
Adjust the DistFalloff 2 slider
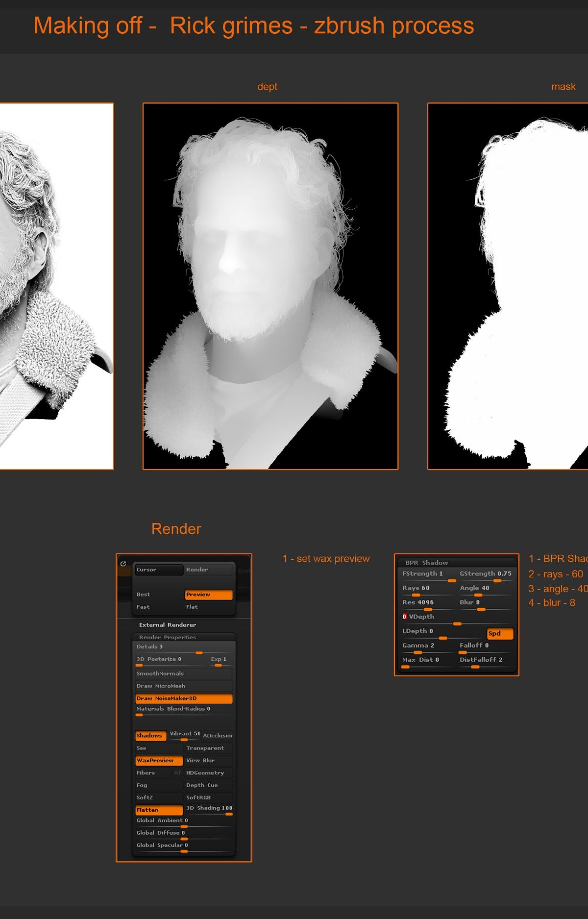(x=486, y=662)
